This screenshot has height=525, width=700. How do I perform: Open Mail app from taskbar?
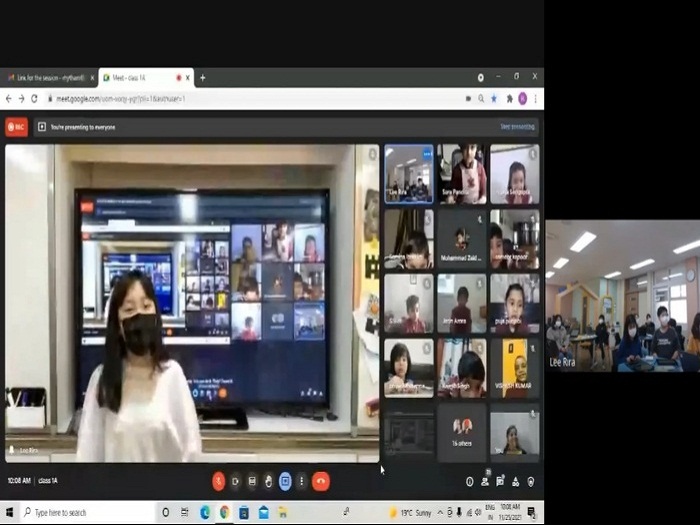264,512
